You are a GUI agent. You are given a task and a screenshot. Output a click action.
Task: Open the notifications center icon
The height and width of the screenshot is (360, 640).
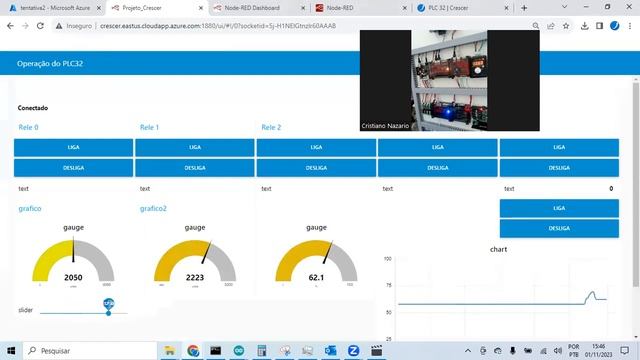coord(624,351)
